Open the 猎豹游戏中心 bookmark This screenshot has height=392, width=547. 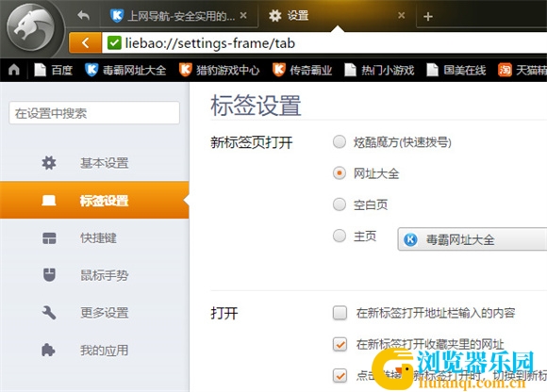point(219,70)
